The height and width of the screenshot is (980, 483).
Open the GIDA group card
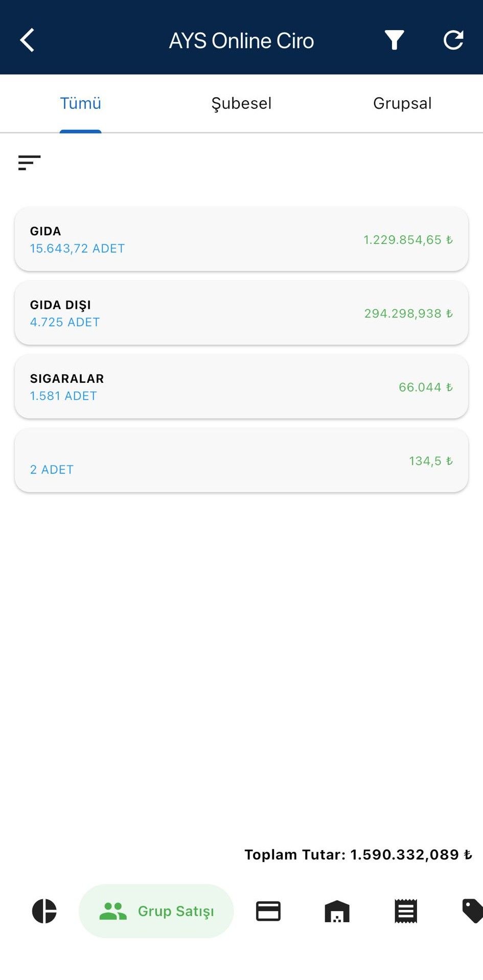pos(241,239)
